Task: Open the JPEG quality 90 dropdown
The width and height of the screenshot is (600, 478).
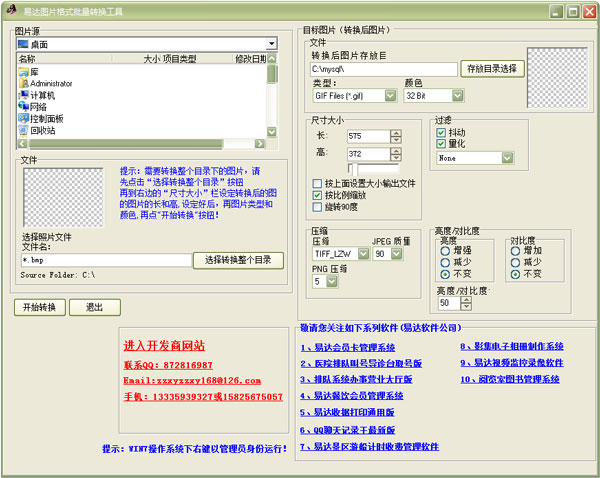Action: tap(397, 253)
